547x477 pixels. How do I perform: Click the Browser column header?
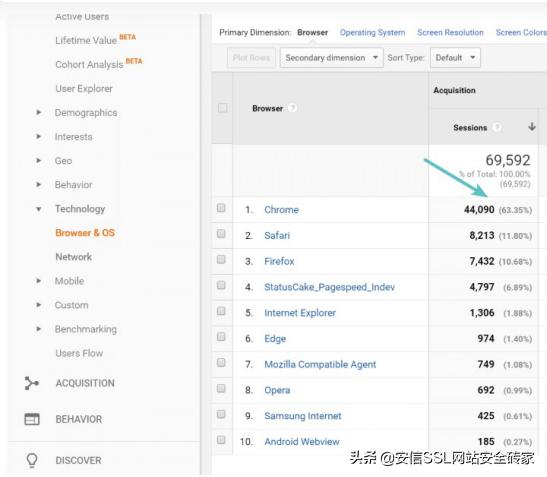tap(268, 109)
